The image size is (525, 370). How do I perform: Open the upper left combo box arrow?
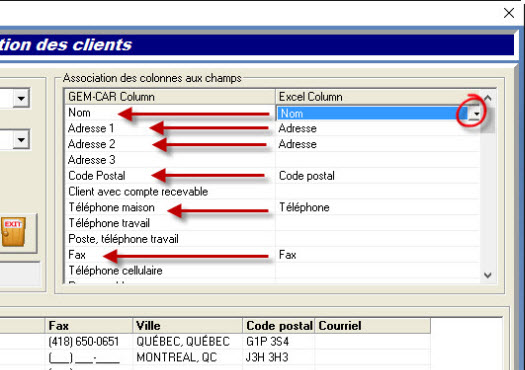coord(21,98)
